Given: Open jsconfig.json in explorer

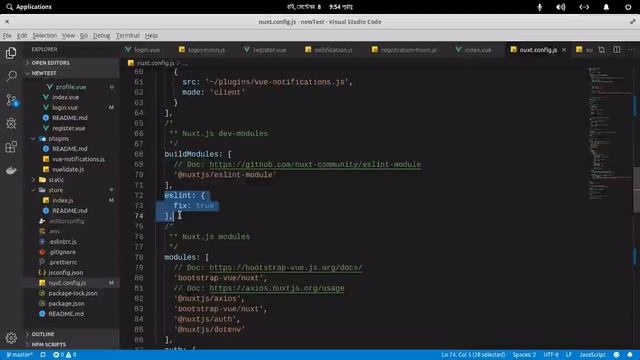Looking at the screenshot, I should click(65, 273).
